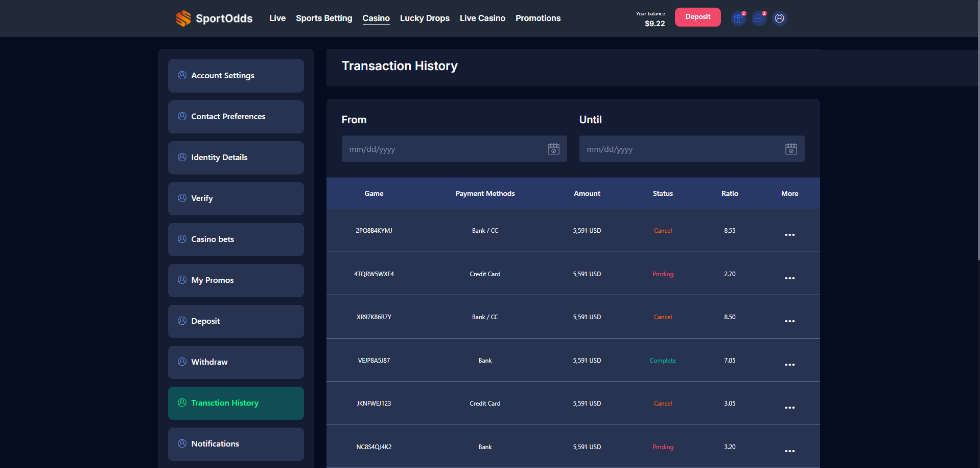Click the Contact Preferences sidebar user icon
The height and width of the screenshot is (468, 980).
[182, 116]
